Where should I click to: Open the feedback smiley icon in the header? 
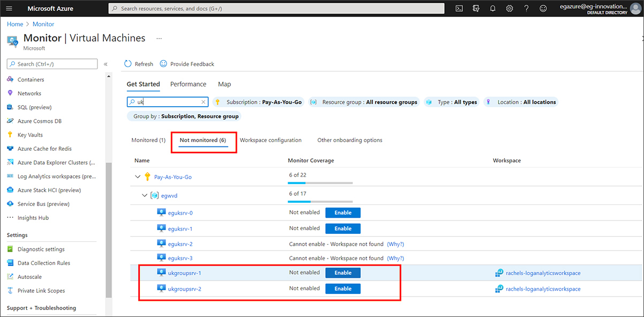click(x=543, y=9)
